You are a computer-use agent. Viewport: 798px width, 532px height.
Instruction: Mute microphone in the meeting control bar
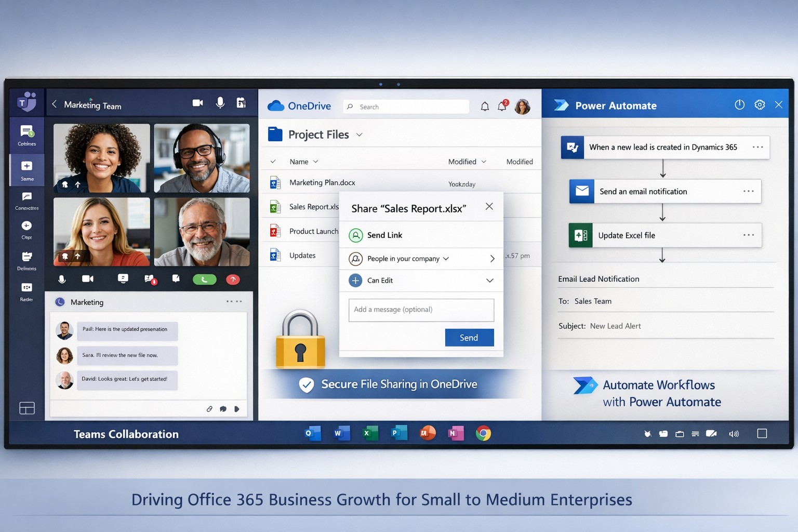coord(62,279)
